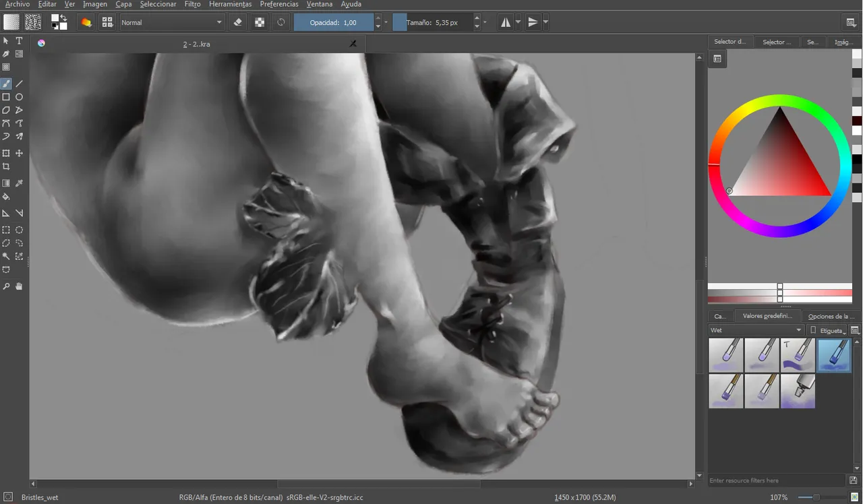Open the Archivo menu

(x=17, y=4)
